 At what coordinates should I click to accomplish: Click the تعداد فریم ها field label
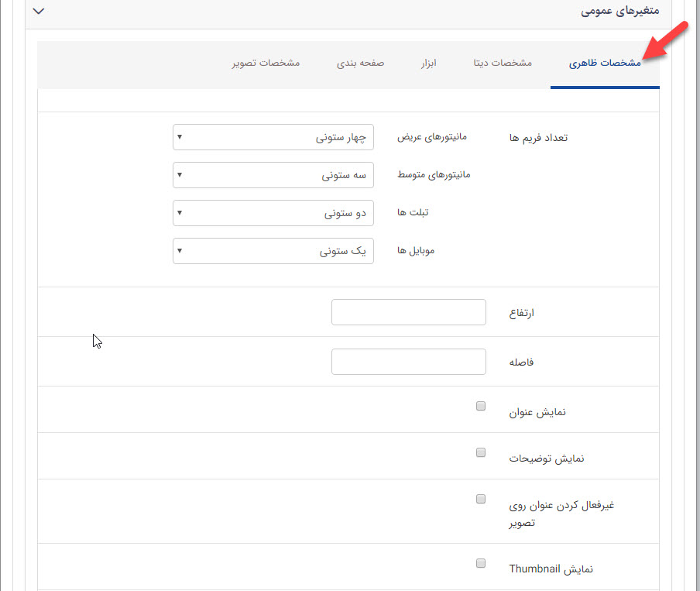(539, 136)
